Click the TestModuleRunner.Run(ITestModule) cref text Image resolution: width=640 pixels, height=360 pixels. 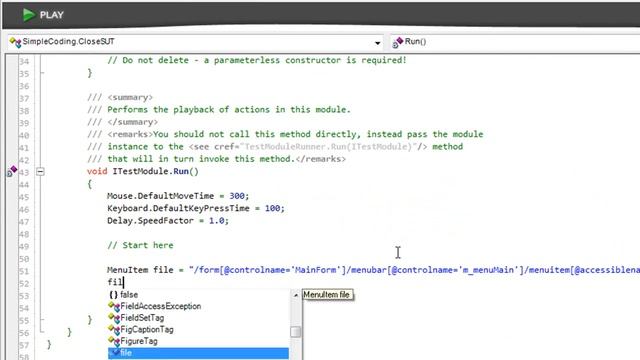coord(328,147)
